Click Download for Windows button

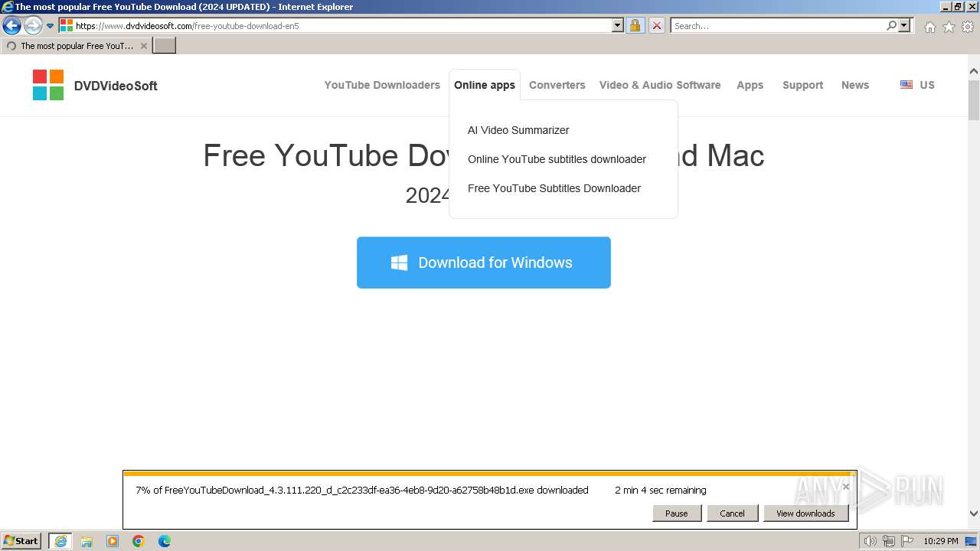pyautogui.click(x=484, y=262)
